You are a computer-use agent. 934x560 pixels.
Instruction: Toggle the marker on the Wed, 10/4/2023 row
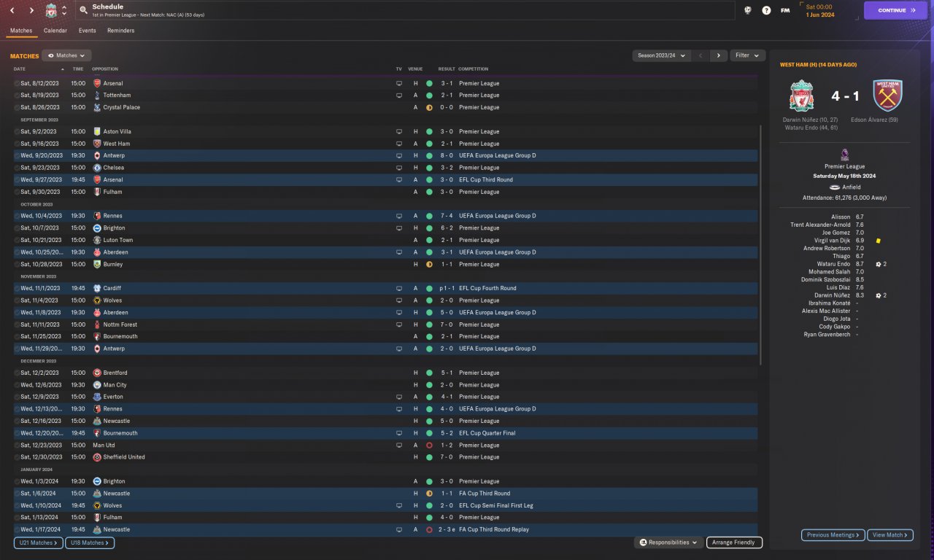tap(17, 216)
